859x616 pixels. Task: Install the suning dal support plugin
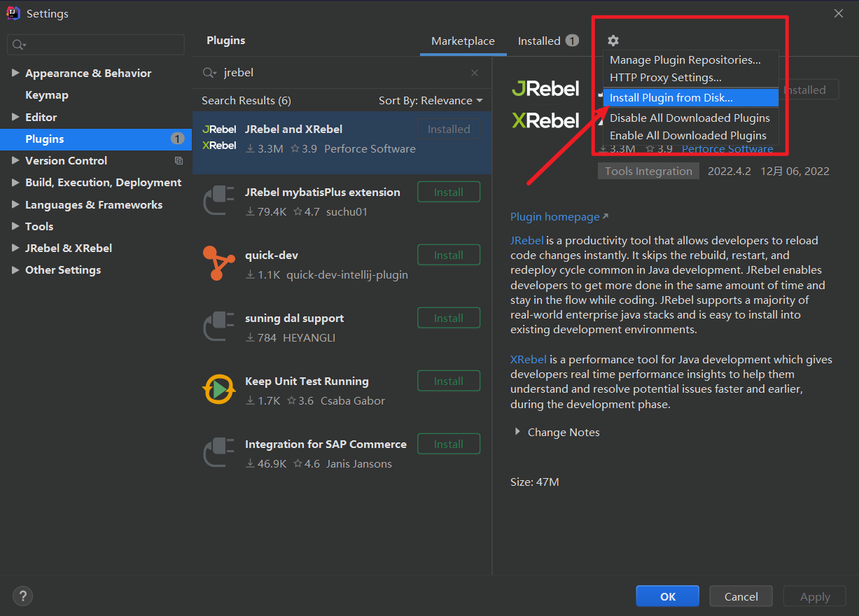(x=448, y=317)
